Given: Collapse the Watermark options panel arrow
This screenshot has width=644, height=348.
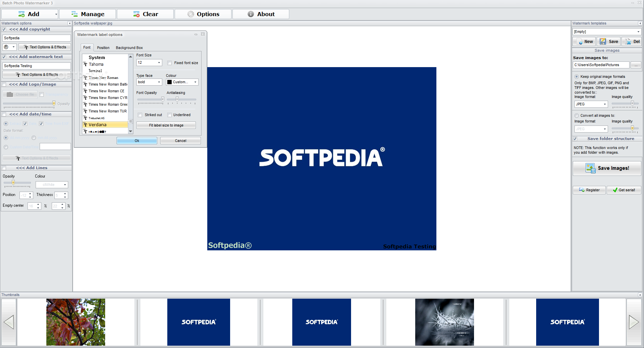Looking at the screenshot, I should tap(70, 23).
